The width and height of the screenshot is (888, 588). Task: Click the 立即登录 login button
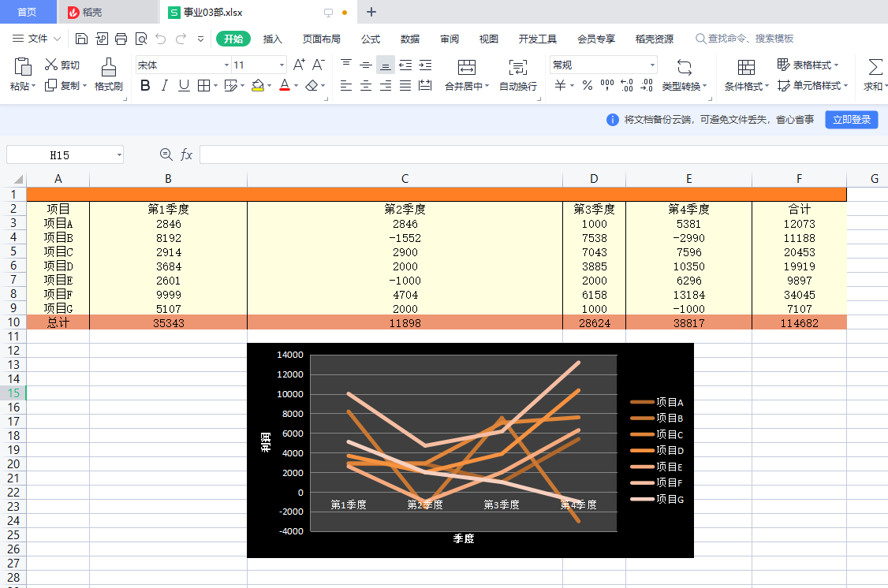(851, 119)
